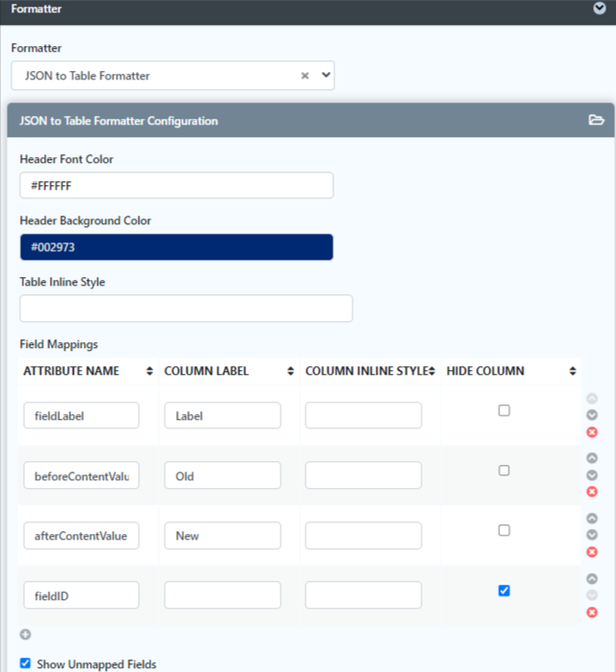Viewport: 616px width, 672px height.
Task: Enable Hide Column for fieldLabel row
Action: [504, 410]
